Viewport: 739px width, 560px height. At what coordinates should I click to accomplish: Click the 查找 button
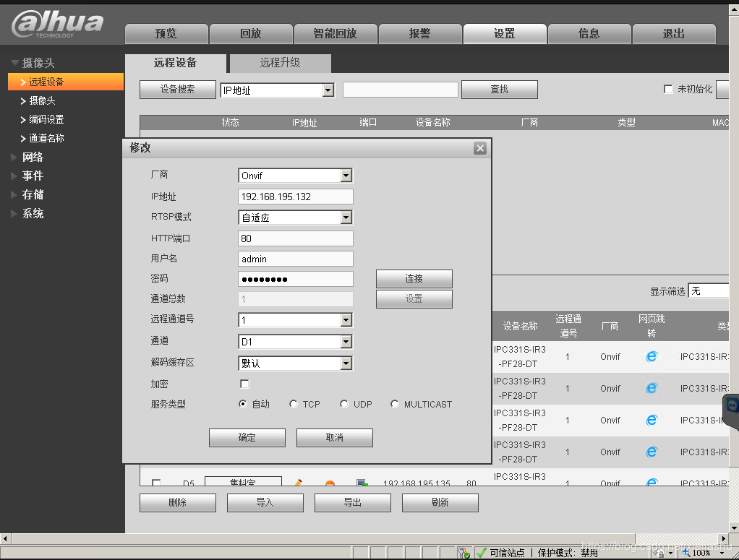[x=500, y=90]
